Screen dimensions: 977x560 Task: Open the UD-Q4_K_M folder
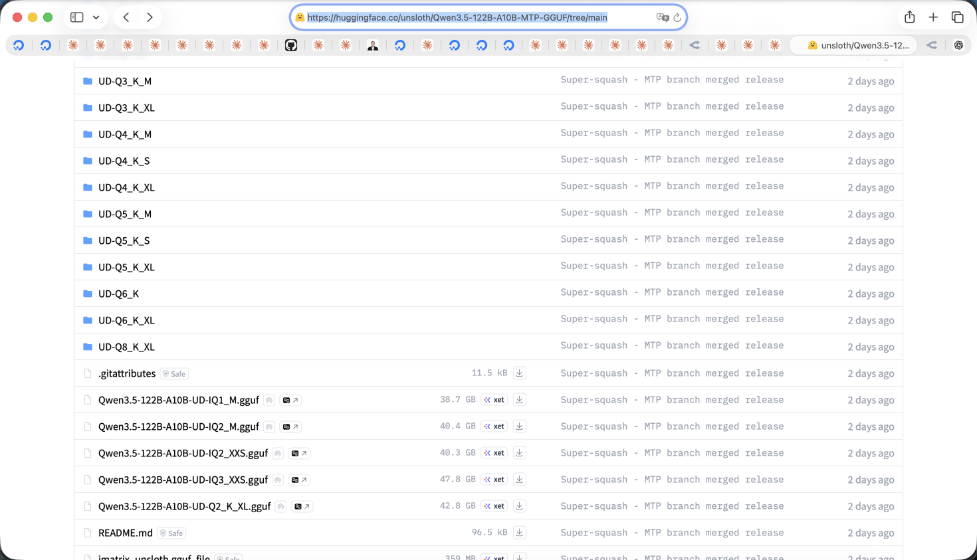(125, 134)
